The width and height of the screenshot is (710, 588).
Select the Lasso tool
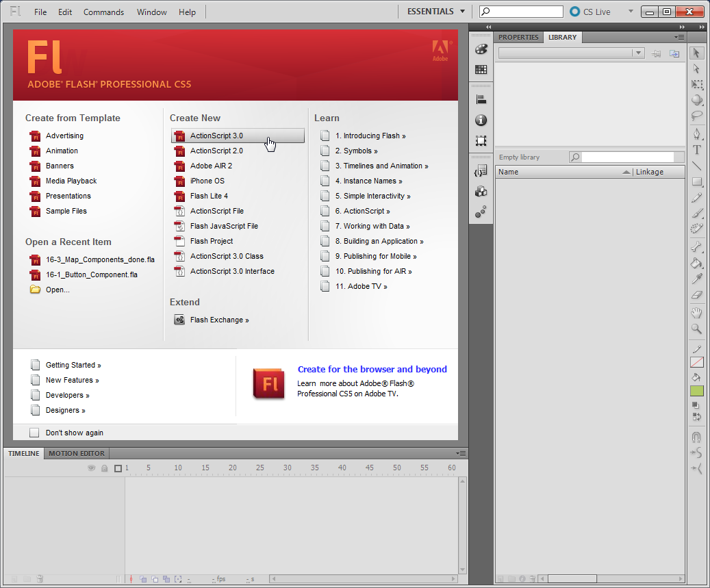[696, 116]
